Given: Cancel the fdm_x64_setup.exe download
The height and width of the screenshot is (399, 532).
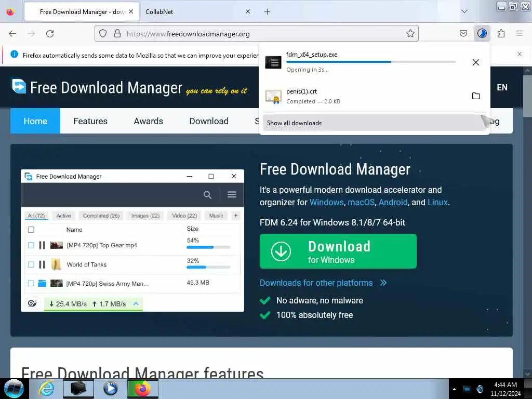Looking at the screenshot, I should click(x=476, y=62).
